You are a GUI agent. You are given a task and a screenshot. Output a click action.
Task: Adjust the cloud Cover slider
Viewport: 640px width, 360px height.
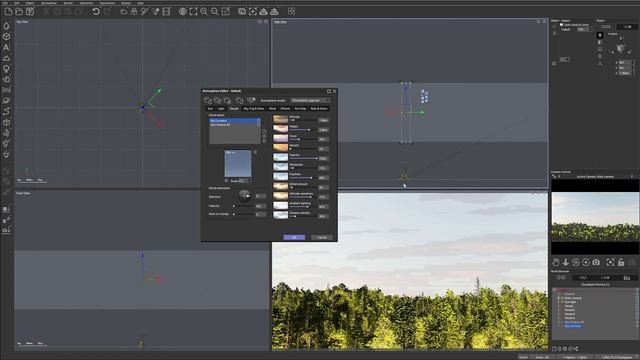303,140
